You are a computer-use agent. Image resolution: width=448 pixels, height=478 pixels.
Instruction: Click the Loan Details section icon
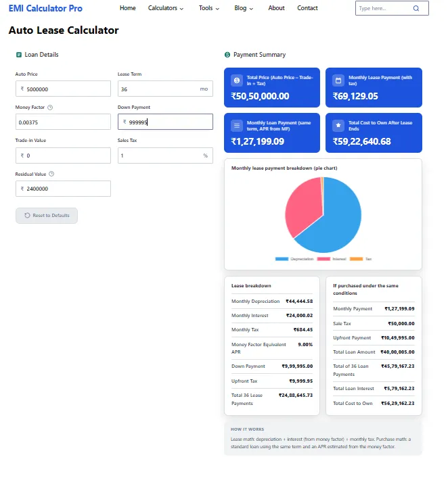point(19,55)
